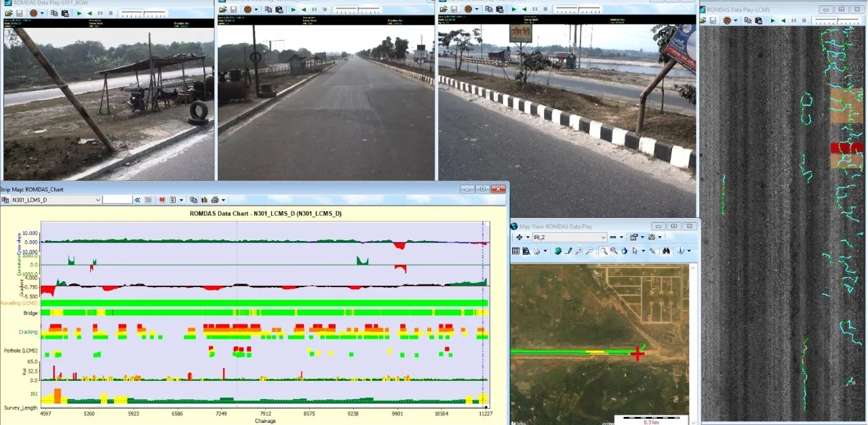Click binoculars find icon in Map View
Screen dimensions: 868x425
point(666,251)
